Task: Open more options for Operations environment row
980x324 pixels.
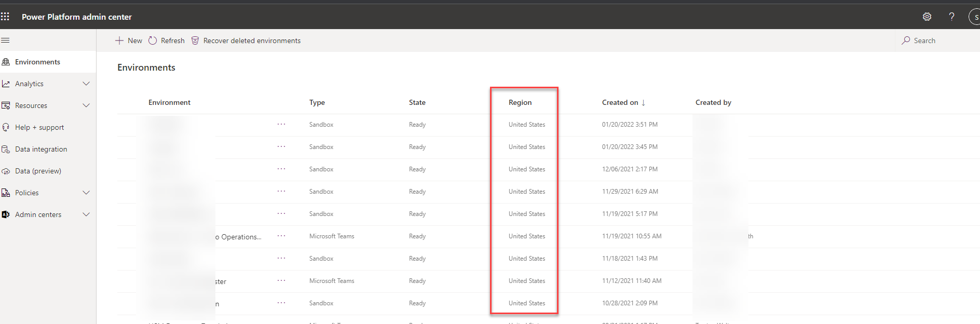Action: pos(281,236)
